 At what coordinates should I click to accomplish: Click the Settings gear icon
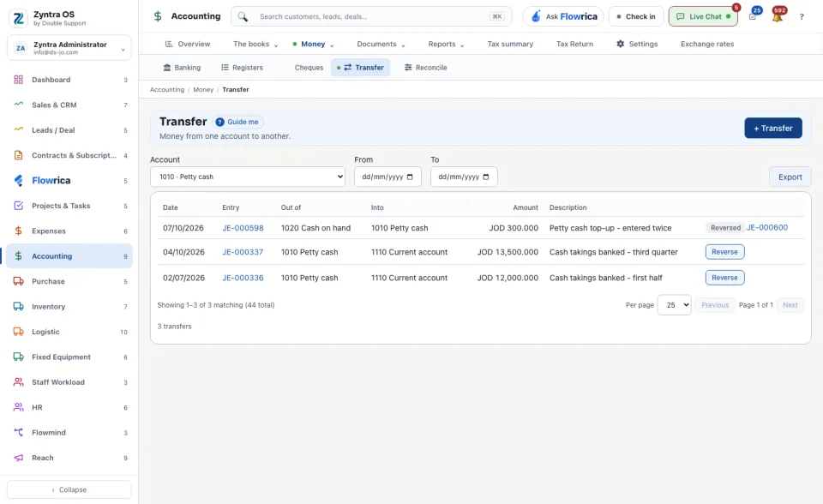click(621, 44)
